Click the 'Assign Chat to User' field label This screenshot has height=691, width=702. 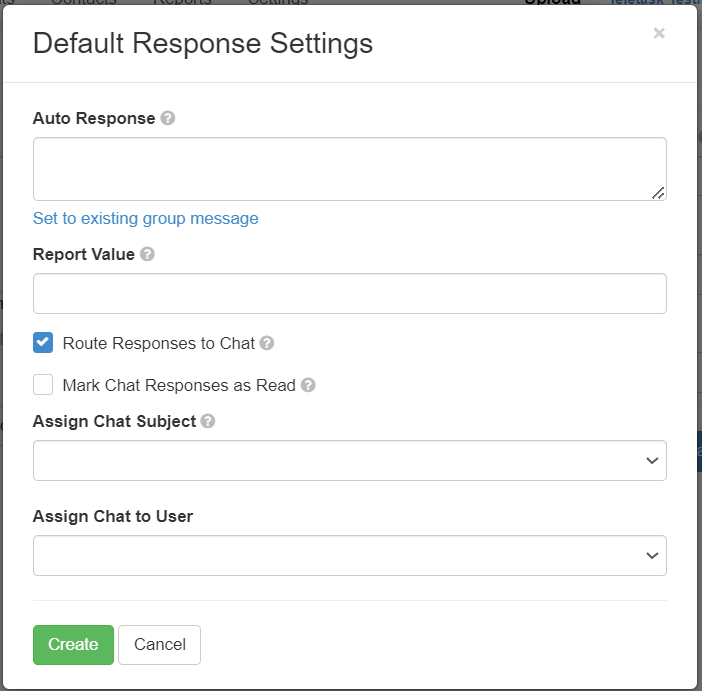(x=113, y=516)
